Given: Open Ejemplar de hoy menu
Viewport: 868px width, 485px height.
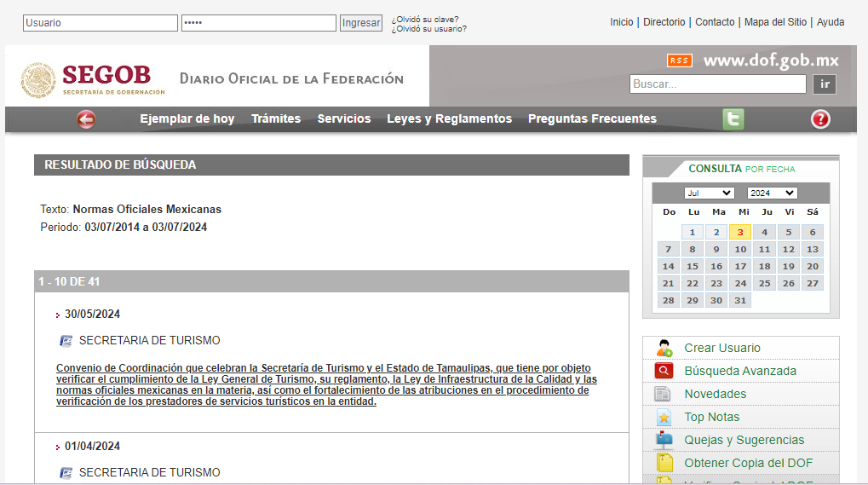Looking at the screenshot, I should [187, 118].
